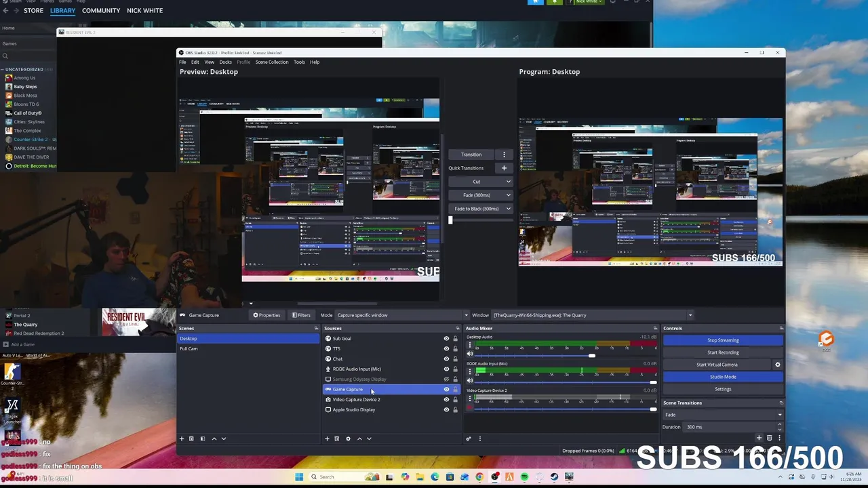The width and height of the screenshot is (868, 488).
Task: Adjust the transition Duration stepper arrows
Action: 779,427
